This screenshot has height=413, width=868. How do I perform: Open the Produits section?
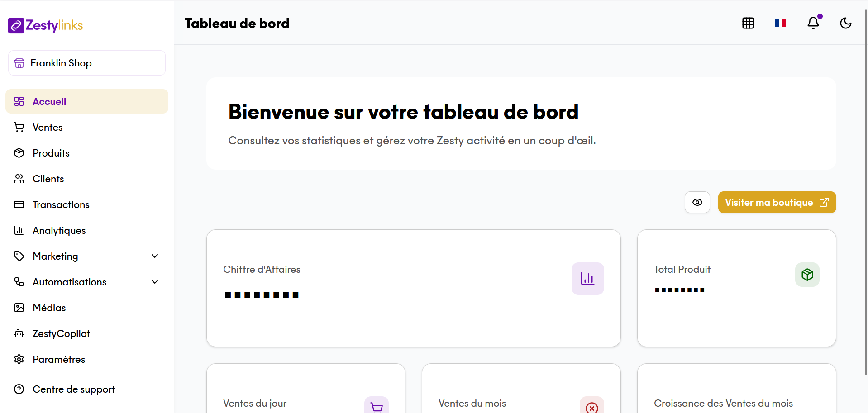(51, 153)
